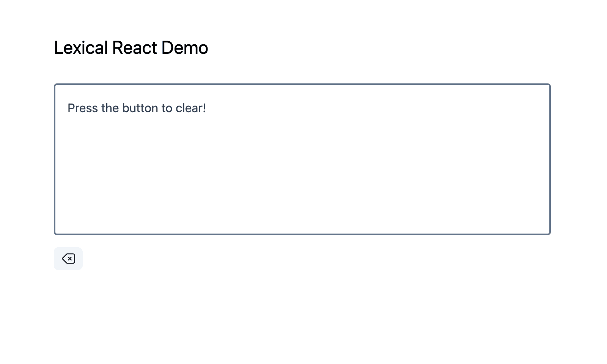Place cursor before the "P" in "Press"
The height and width of the screenshot is (364, 607).
click(68, 108)
